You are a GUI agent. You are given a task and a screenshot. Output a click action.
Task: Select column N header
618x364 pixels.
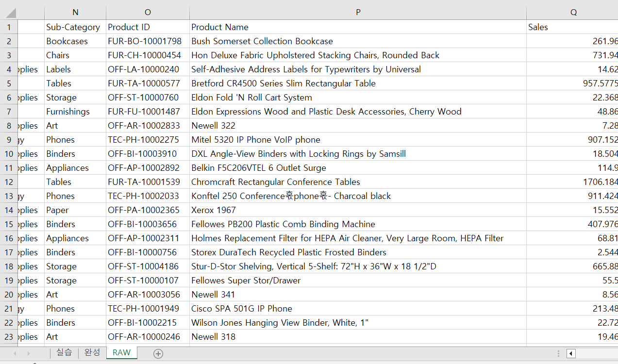pyautogui.click(x=75, y=13)
